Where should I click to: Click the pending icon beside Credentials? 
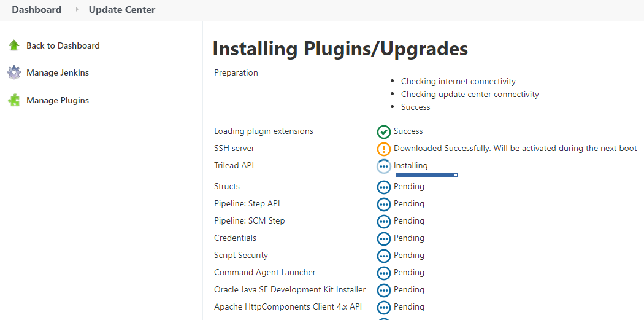point(383,238)
